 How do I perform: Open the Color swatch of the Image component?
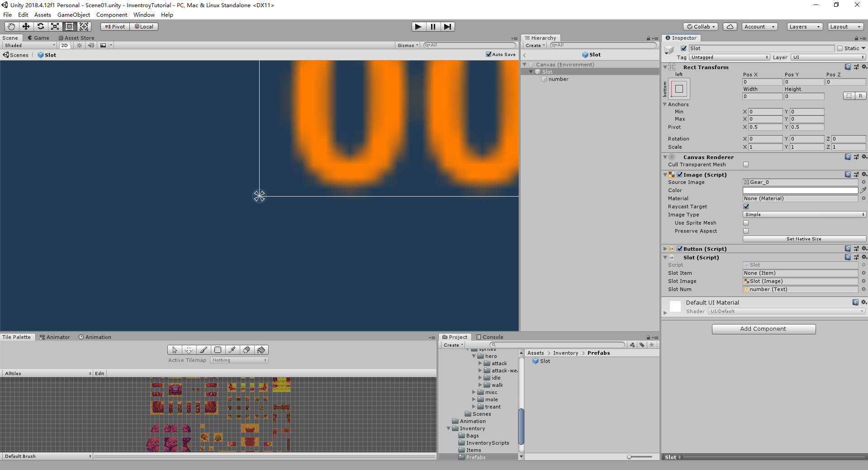click(x=801, y=190)
